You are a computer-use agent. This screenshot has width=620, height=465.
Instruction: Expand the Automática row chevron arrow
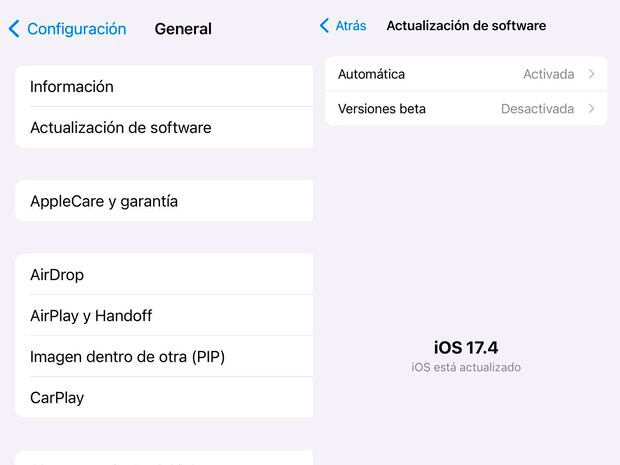click(x=592, y=74)
